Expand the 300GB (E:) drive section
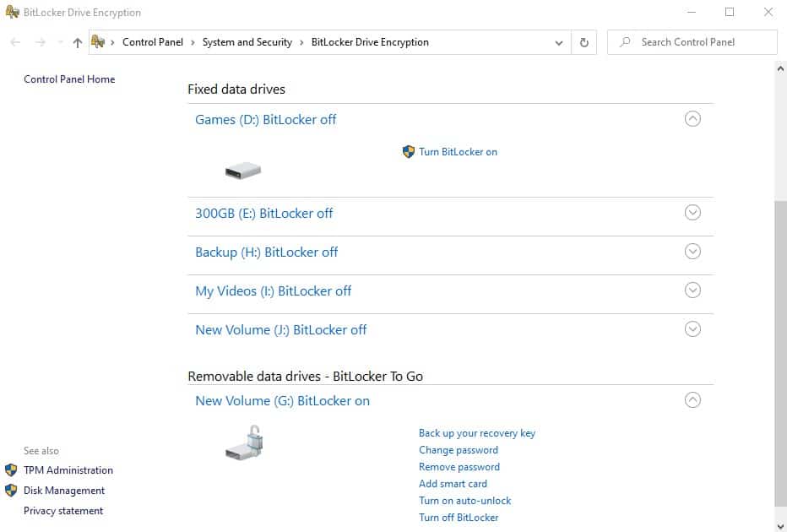787x532 pixels. point(692,212)
